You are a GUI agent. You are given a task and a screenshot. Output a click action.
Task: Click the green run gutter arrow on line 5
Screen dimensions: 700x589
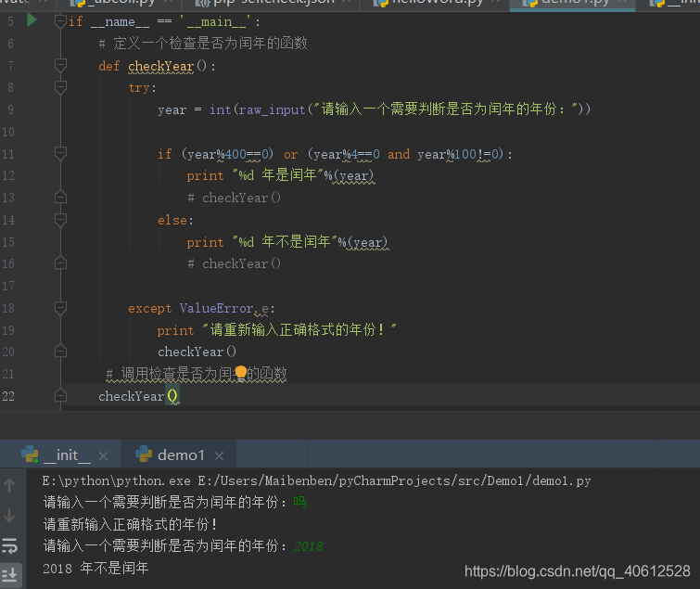[x=32, y=20]
